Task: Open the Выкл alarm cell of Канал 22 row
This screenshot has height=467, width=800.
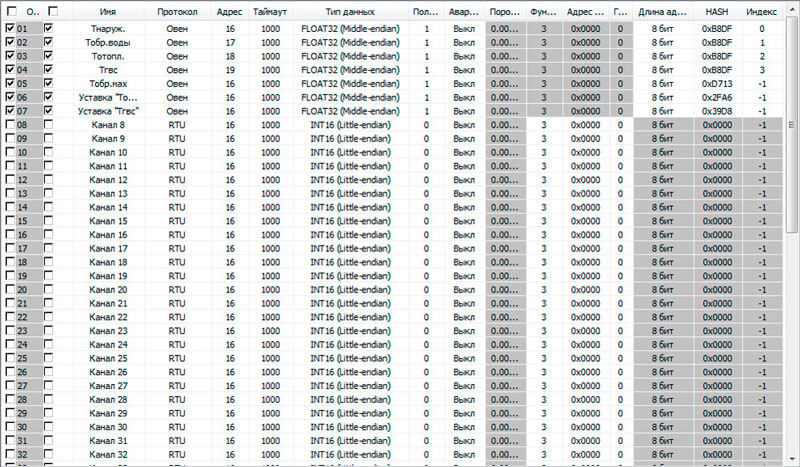Action: pyautogui.click(x=464, y=317)
